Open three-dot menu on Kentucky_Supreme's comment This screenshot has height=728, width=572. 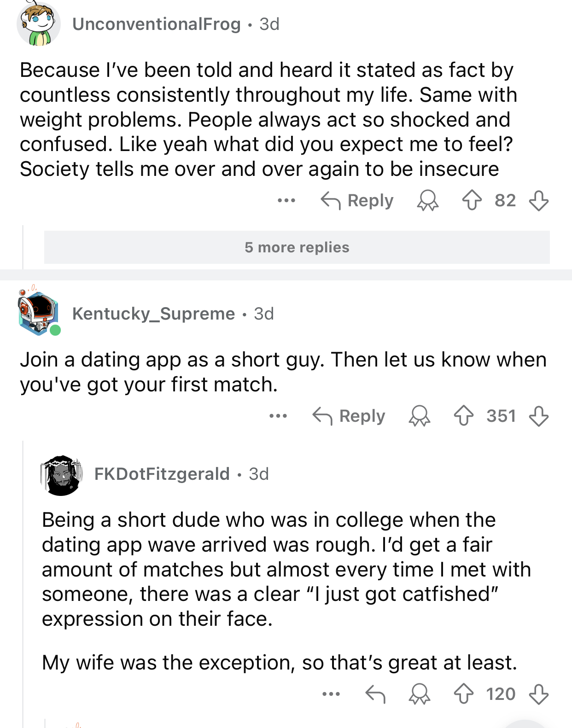pos(278,416)
